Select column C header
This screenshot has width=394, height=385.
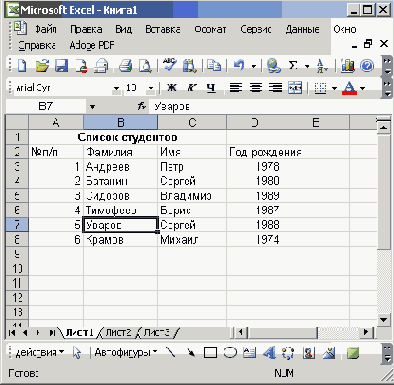pos(192,122)
